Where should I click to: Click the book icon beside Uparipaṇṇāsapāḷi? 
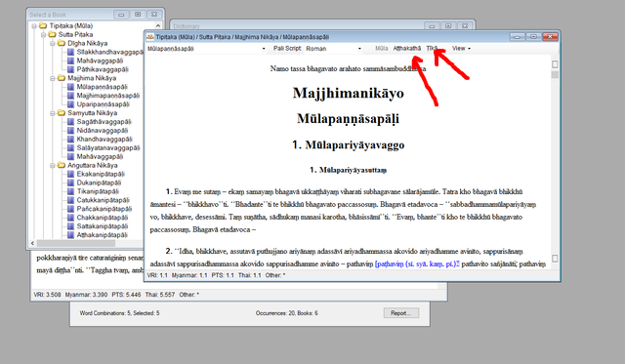pos(70,104)
